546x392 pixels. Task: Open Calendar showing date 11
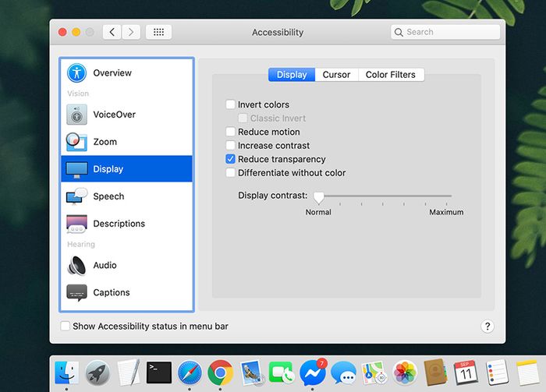tap(466, 373)
